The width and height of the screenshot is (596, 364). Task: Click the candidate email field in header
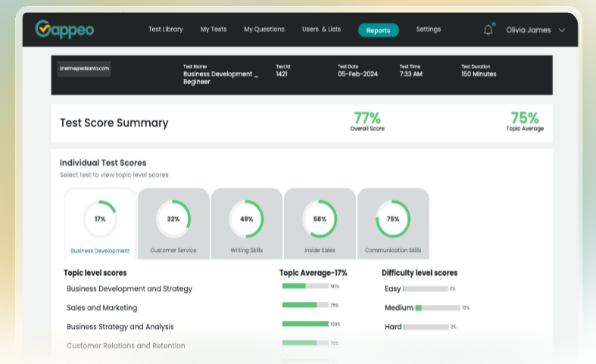pos(84,69)
